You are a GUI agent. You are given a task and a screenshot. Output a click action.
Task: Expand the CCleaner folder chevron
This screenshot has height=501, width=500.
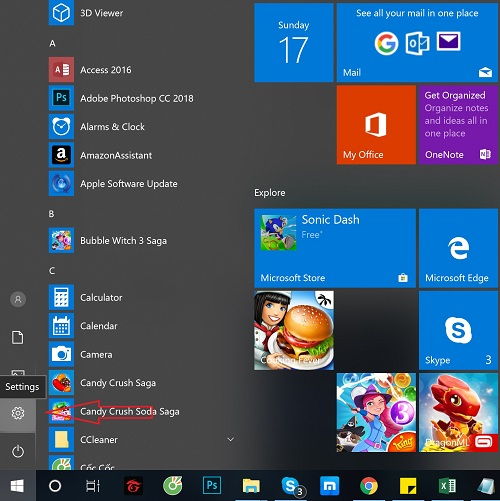tap(230, 439)
